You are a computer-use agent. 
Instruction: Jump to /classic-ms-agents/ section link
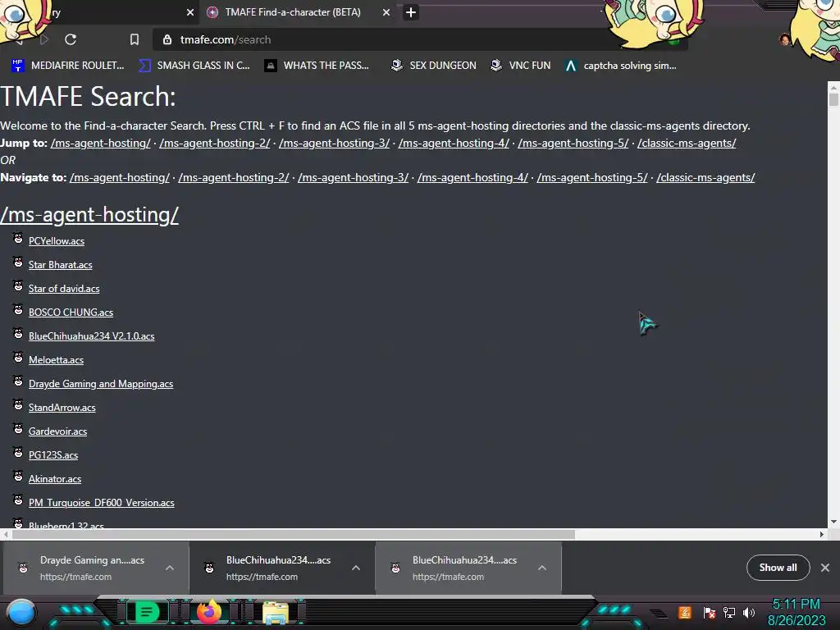[x=687, y=143]
